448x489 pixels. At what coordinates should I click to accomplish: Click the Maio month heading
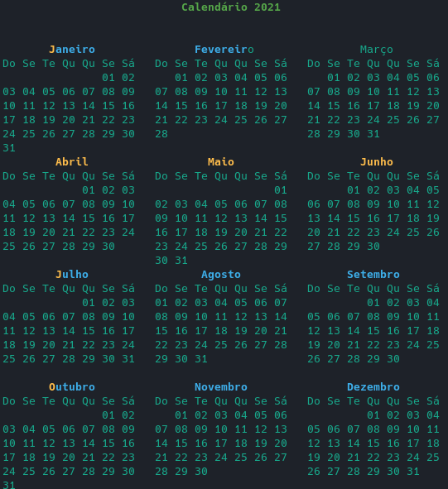tap(221, 162)
